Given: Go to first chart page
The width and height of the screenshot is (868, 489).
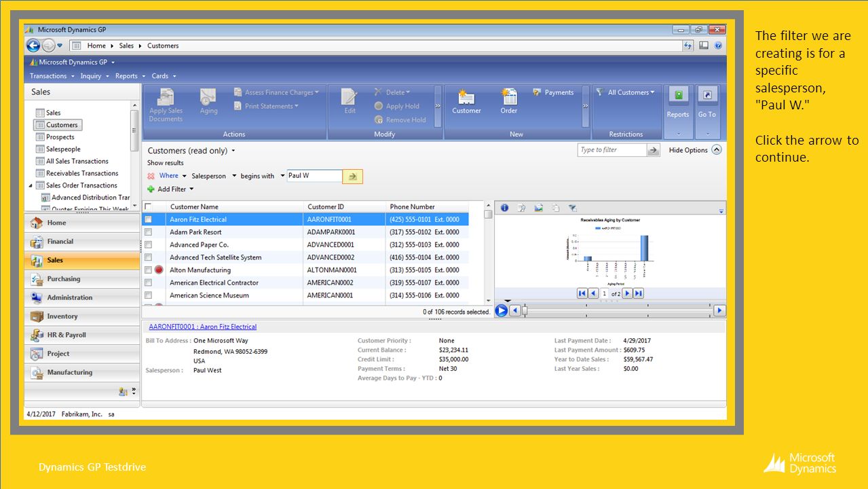Looking at the screenshot, I should 582,293.
